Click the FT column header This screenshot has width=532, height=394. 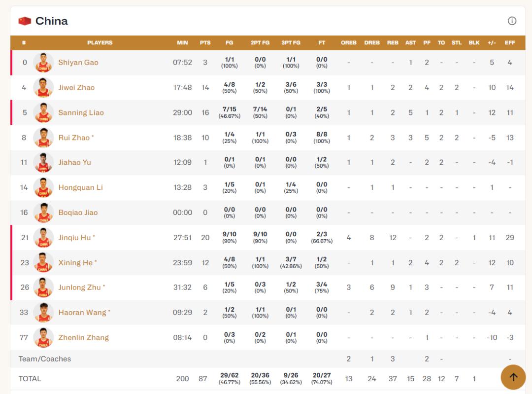pyautogui.click(x=322, y=43)
